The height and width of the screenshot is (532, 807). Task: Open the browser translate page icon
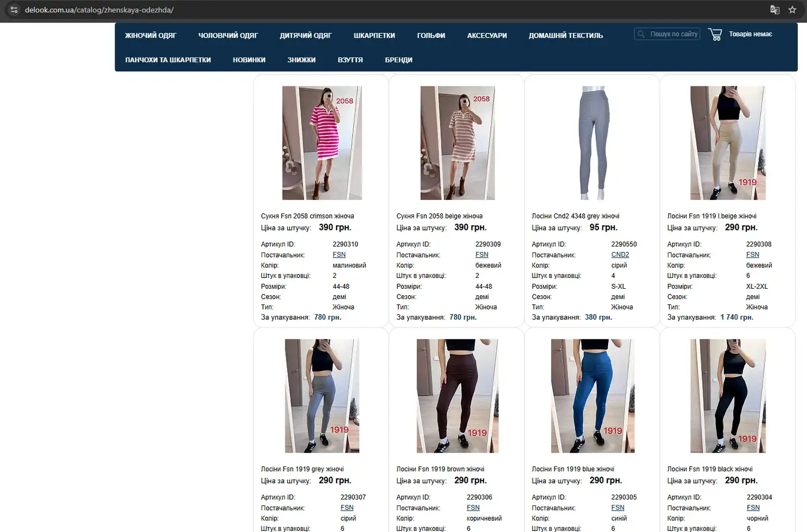coord(775,10)
